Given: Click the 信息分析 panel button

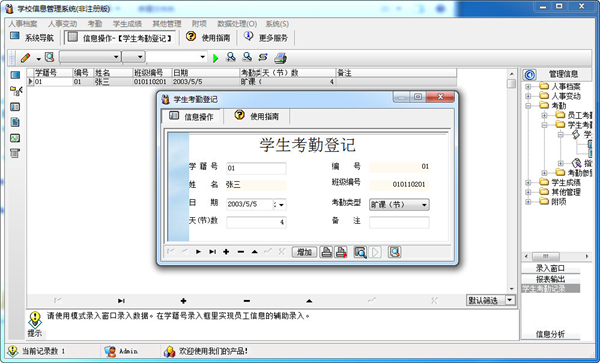Looking at the screenshot, I should click(x=550, y=334).
